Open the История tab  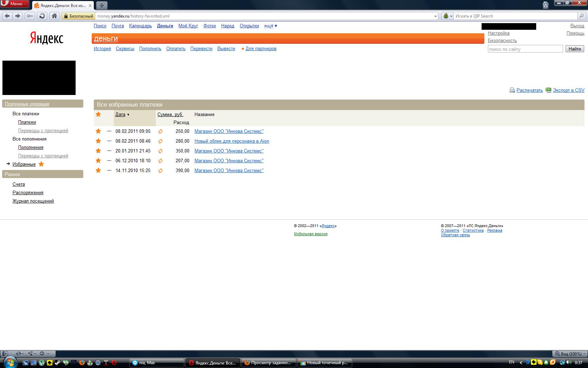coord(102,49)
